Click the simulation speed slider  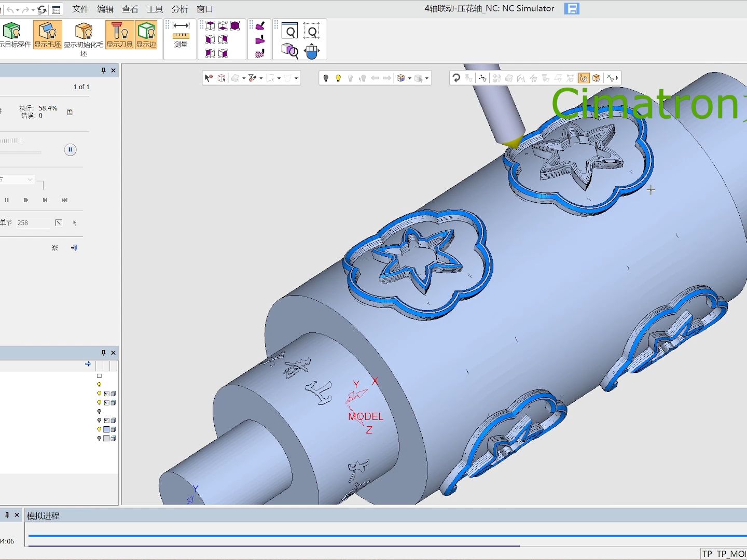click(x=21, y=152)
